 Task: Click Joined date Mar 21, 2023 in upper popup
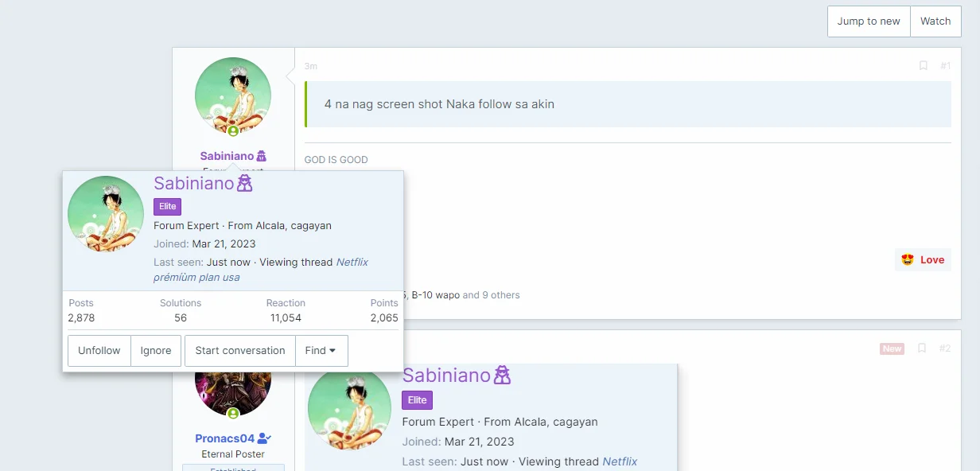(x=224, y=244)
